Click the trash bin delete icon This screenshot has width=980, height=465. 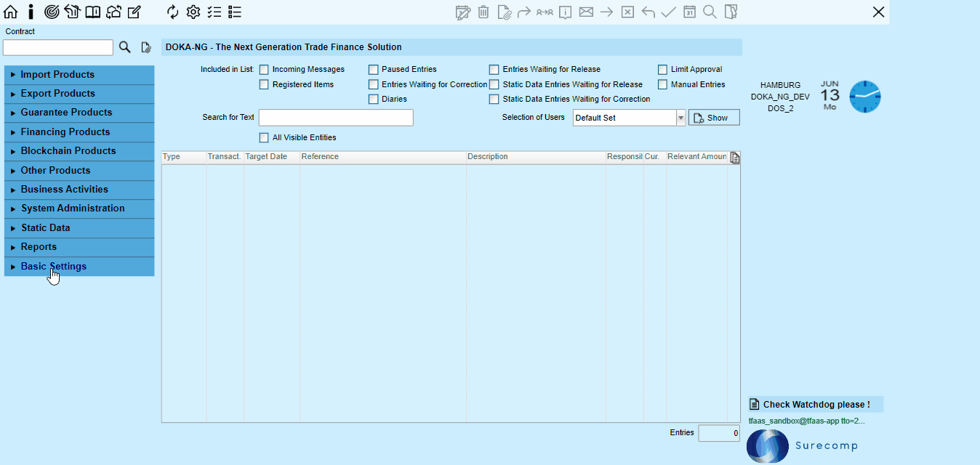483,12
